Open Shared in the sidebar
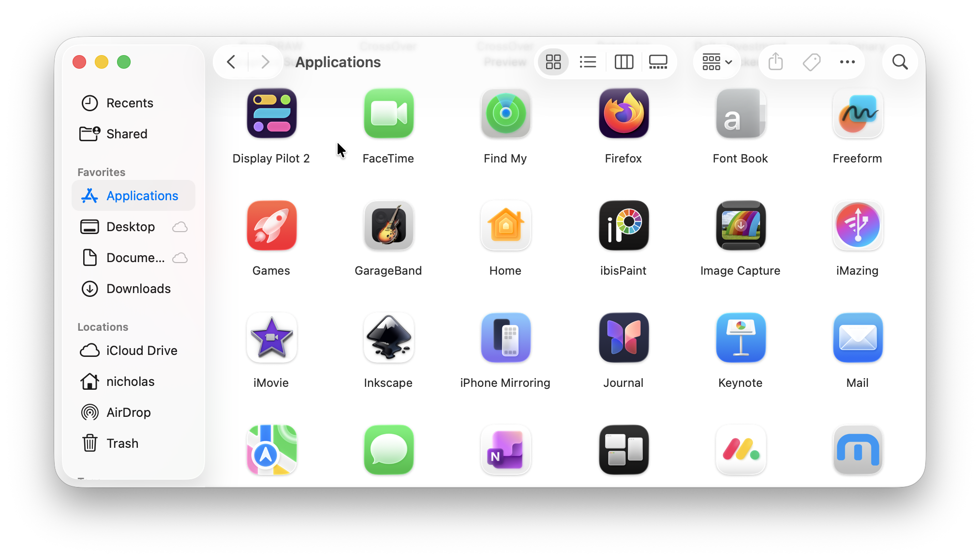980x559 pixels. click(x=134, y=134)
